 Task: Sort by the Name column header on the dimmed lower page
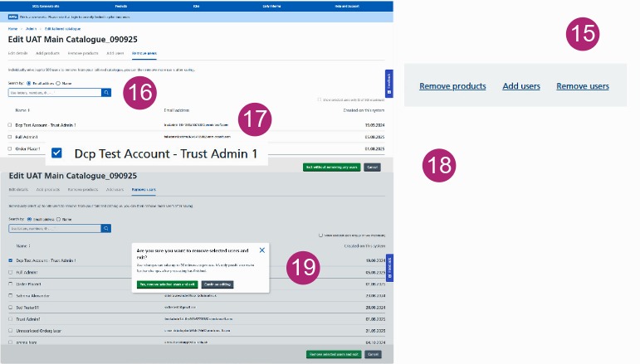click(x=23, y=245)
